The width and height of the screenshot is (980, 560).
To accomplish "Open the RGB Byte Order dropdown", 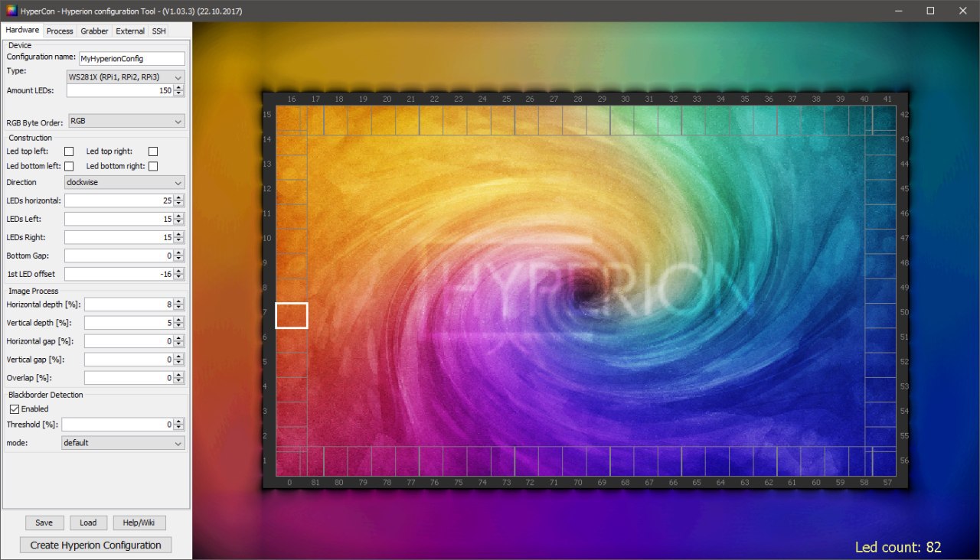I will (x=126, y=121).
